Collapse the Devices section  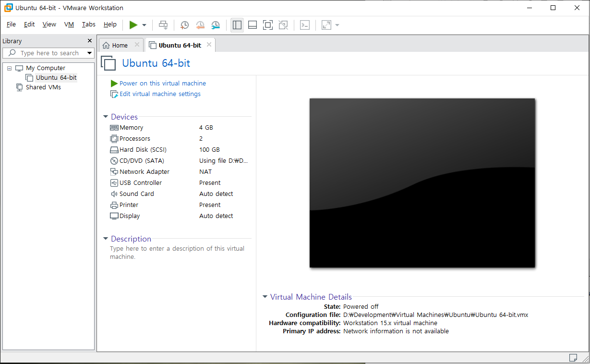106,117
